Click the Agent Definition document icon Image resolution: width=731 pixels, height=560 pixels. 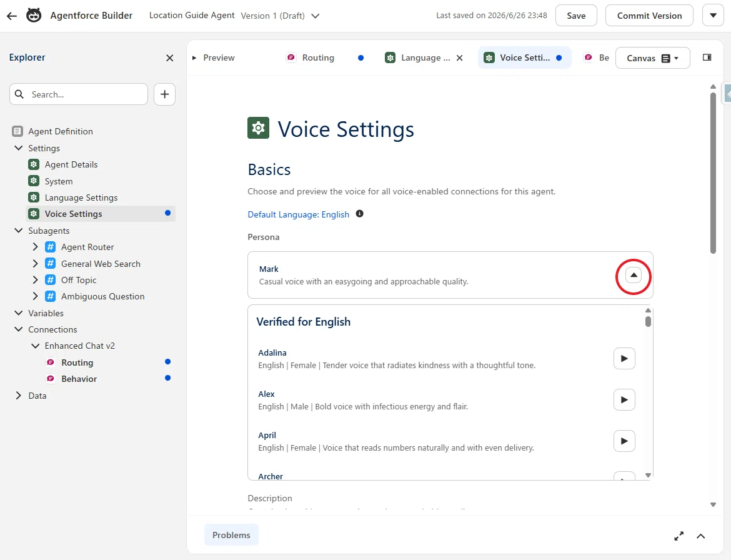pos(17,131)
